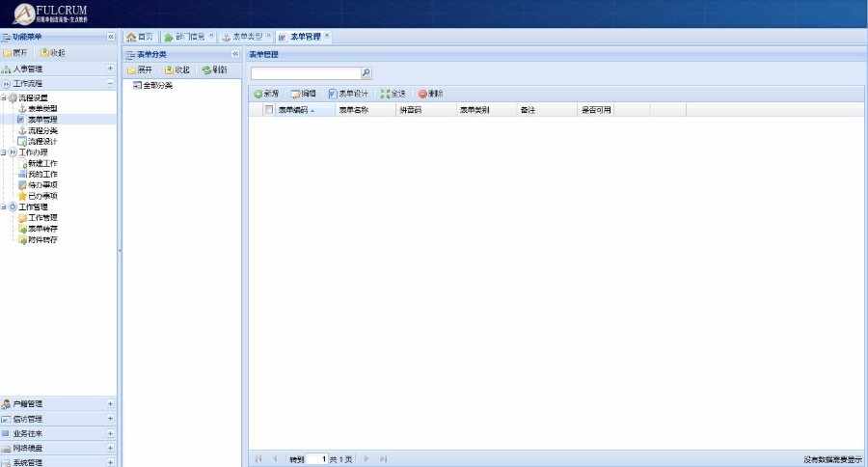Open 表单设计 form designer from the toolbar
Image resolution: width=868 pixels, height=467 pixels.
(x=348, y=94)
